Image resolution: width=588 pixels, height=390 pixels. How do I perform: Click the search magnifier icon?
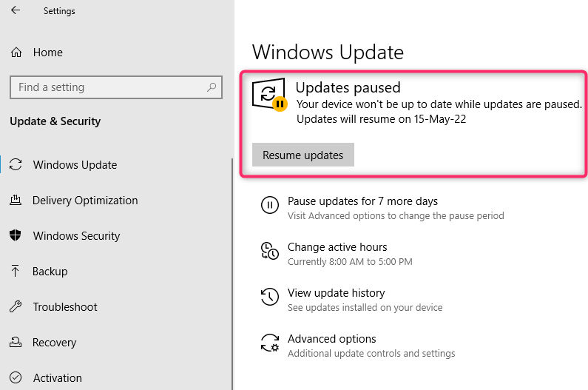point(211,87)
